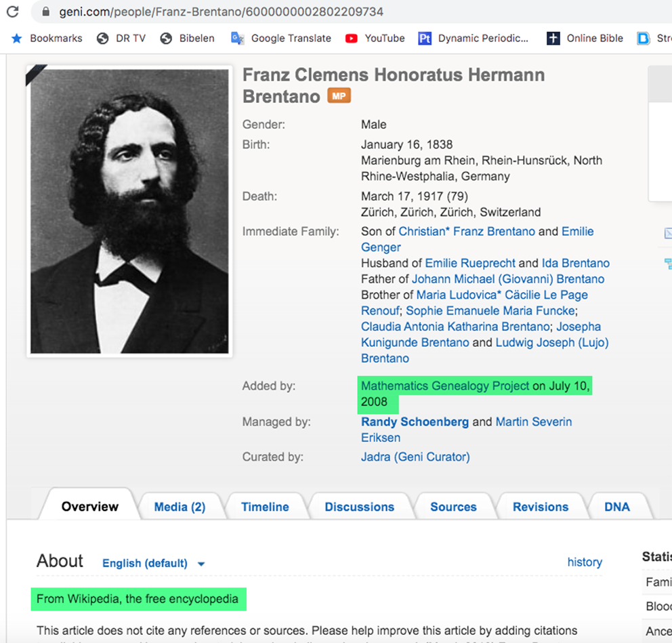This screenshot has width=672, height=643.
Task: Select the DNA tab
Action: coord(616,507)
